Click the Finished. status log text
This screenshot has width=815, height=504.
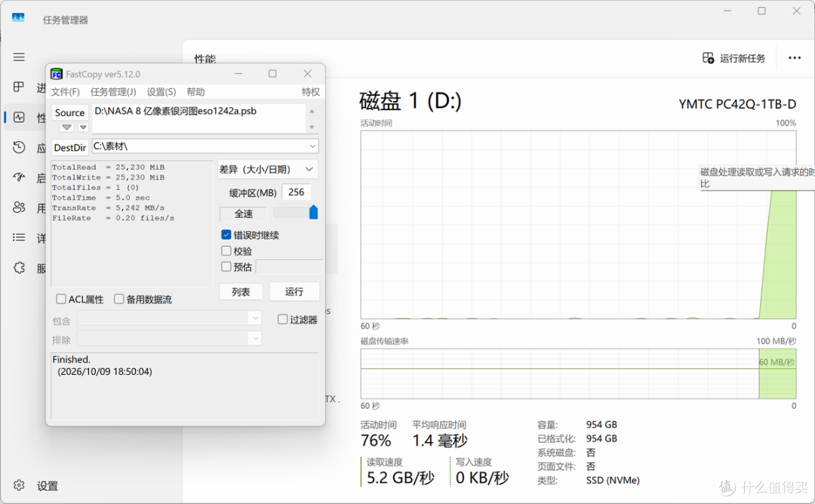click(x=71, y=360)
